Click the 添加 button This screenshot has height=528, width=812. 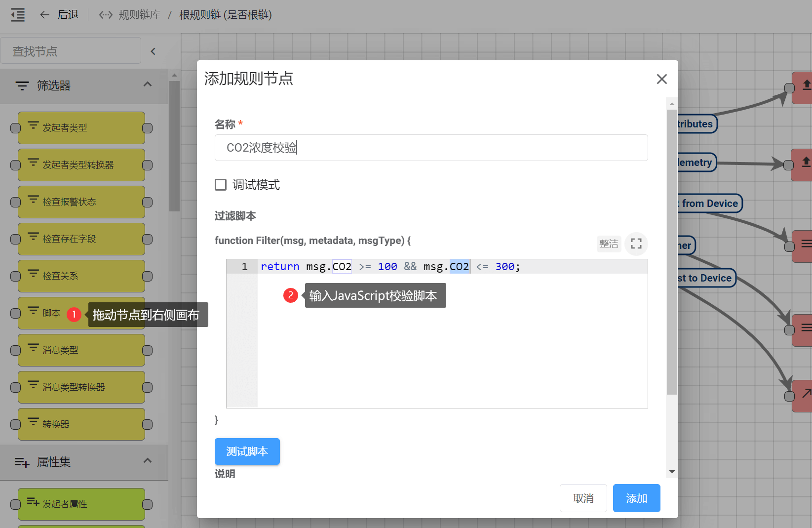[x=636, y=498]
